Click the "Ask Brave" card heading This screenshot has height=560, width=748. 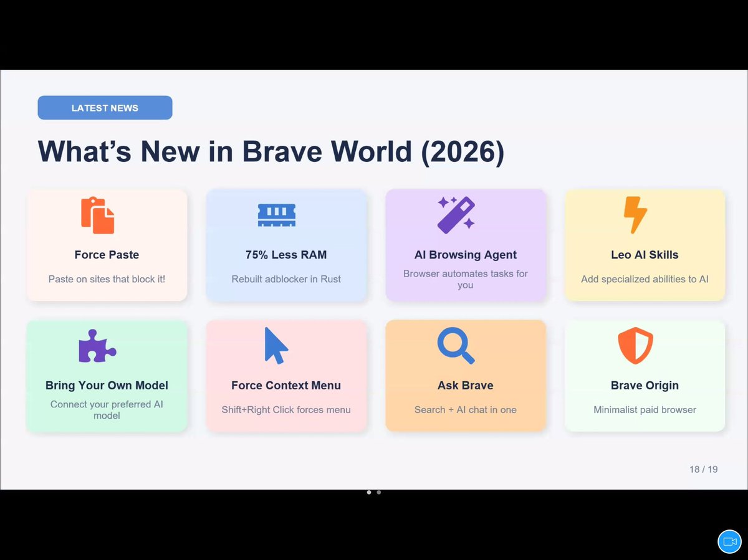point(466,386)
